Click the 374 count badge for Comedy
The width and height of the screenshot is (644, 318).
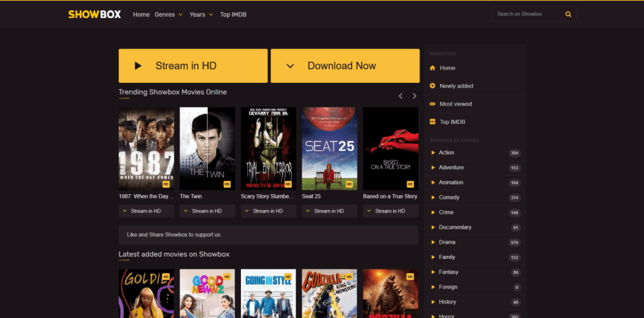(514, 198)
